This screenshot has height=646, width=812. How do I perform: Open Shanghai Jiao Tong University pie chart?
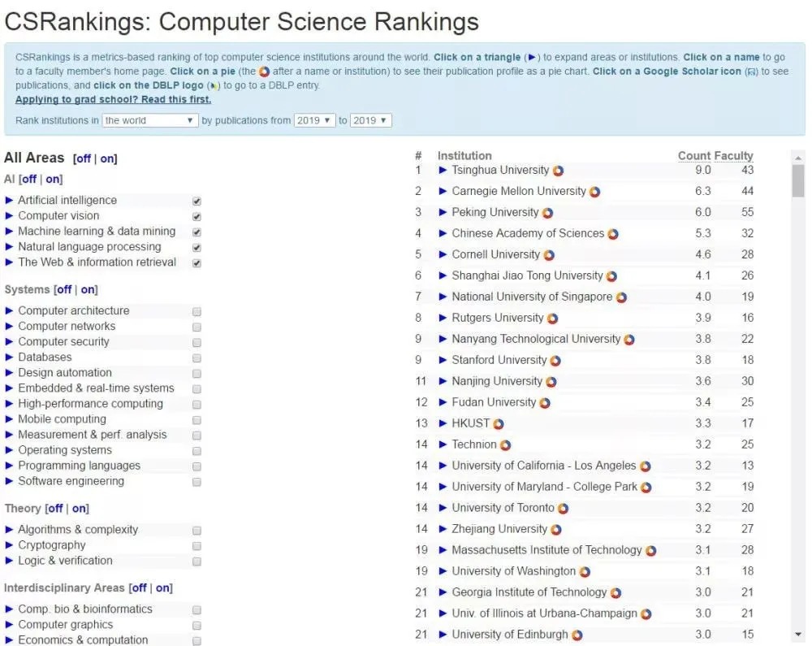(611, 276)
